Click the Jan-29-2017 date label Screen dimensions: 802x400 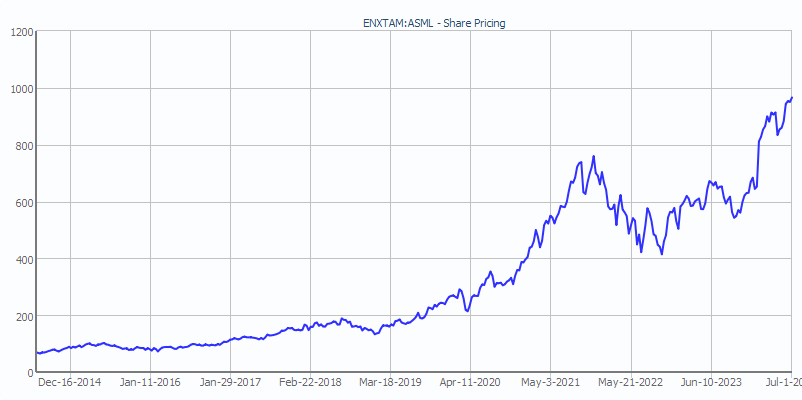click(230, 382)
